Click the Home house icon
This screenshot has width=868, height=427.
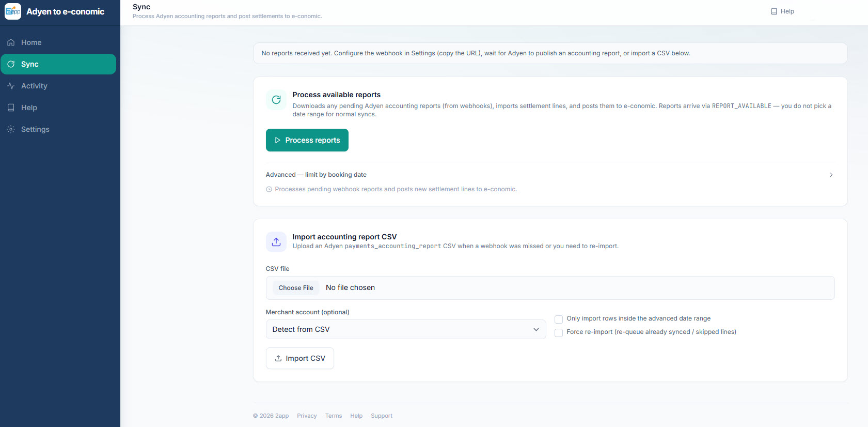[x=11, y=42]
